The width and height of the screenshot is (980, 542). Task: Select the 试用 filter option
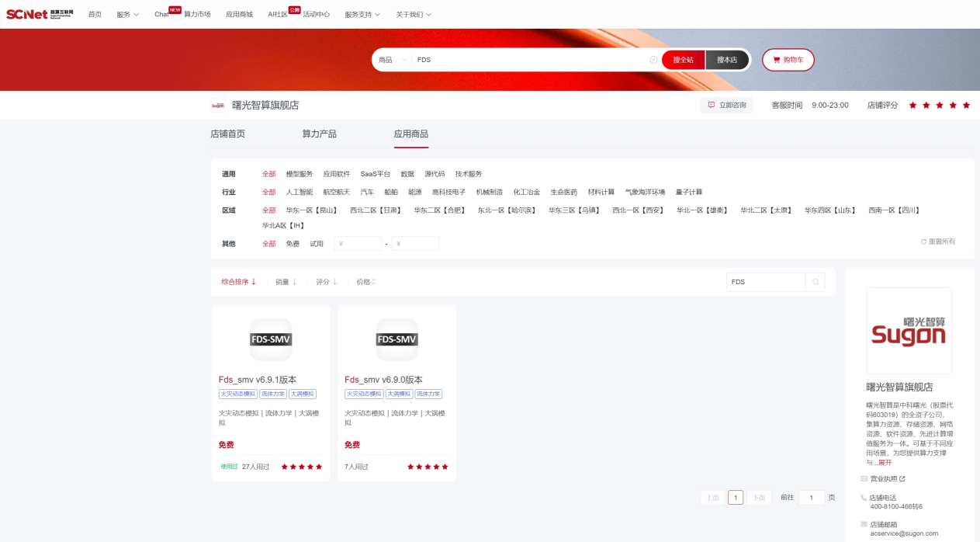pos(317,244)
